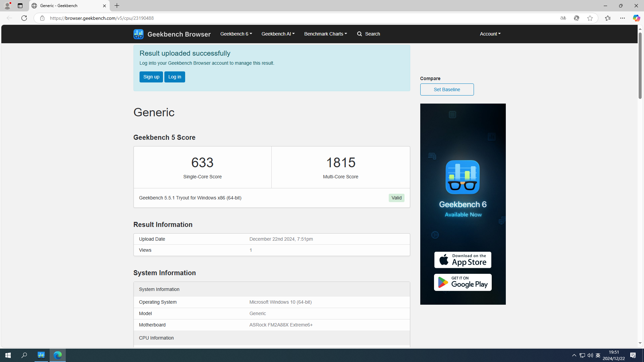Click the Geekbench app taskbar icon
The height and width of the screenshot is (362, 644).
click(41, 355)
